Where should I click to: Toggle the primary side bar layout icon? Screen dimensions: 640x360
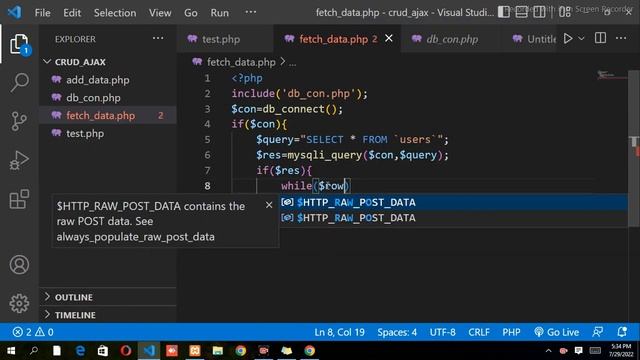pos(504,12)
